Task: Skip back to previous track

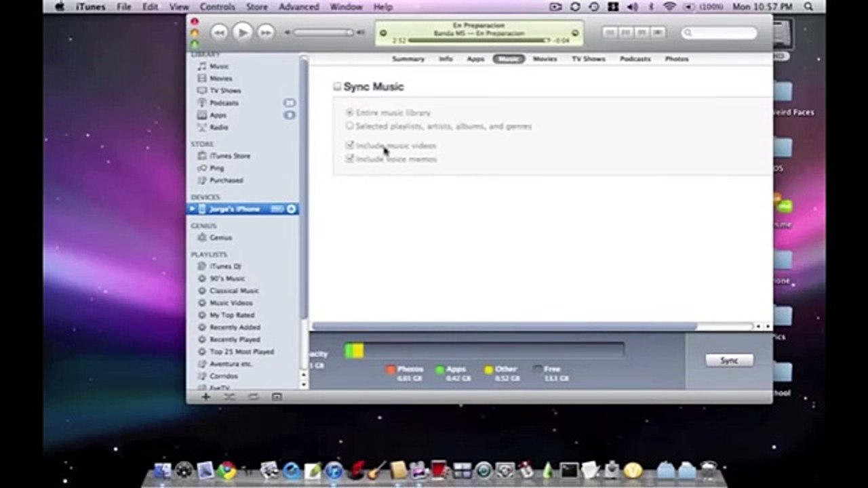Action: tap(218, 32)
